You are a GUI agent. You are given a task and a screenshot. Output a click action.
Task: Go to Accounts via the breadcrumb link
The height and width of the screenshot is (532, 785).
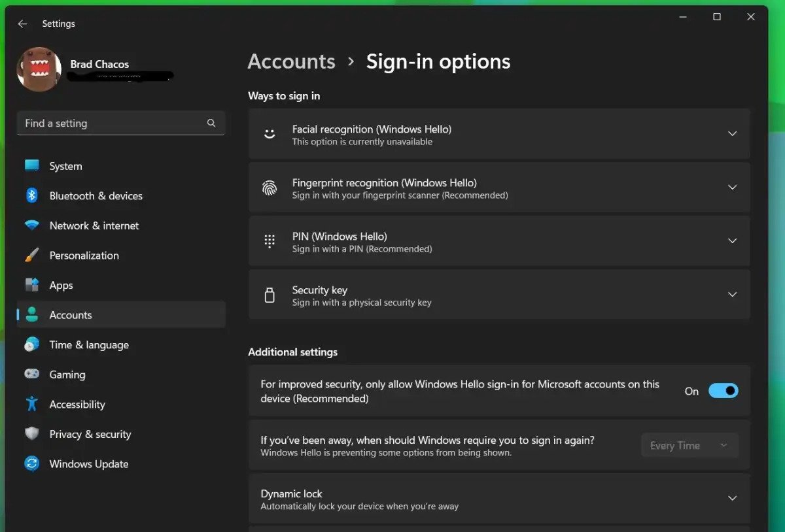point(291,61)
